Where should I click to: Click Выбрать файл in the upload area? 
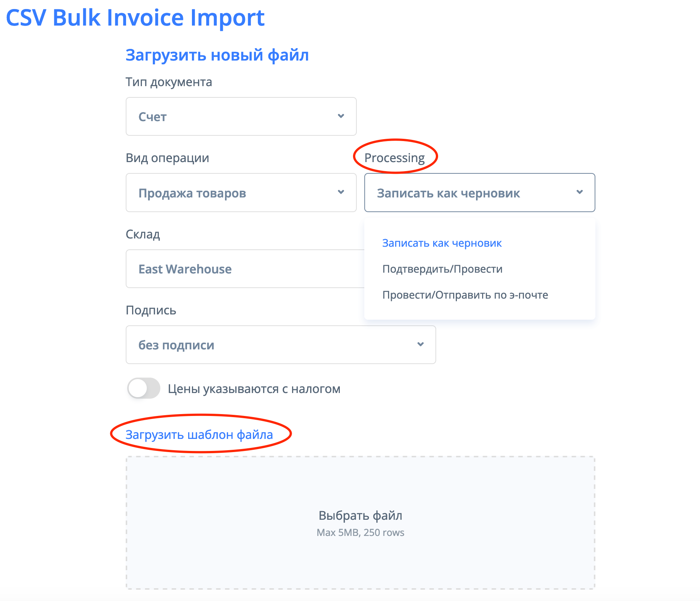tap(360, 516)
